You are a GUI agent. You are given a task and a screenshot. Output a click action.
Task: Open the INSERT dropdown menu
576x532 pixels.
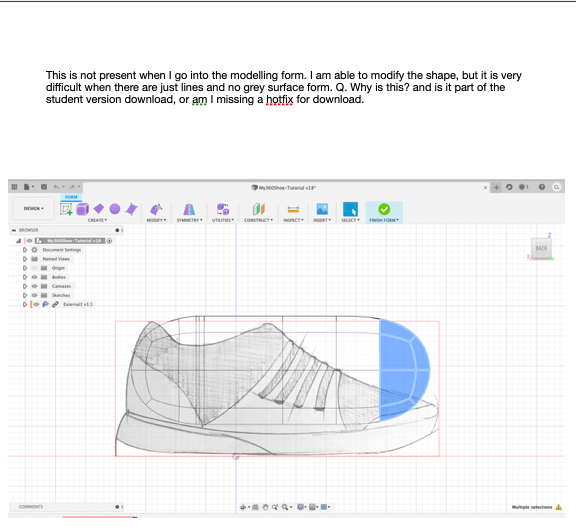[322, 220]
